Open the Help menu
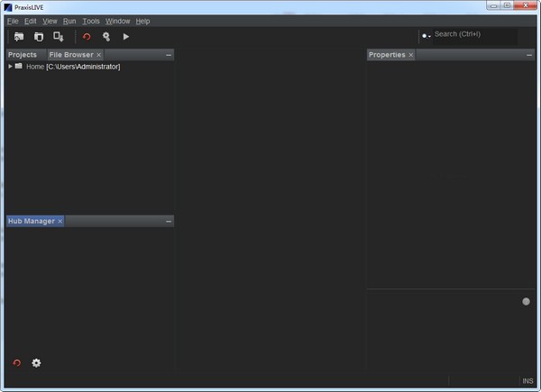The height and width of the screenshot is (392, 541). click(142, 21)
